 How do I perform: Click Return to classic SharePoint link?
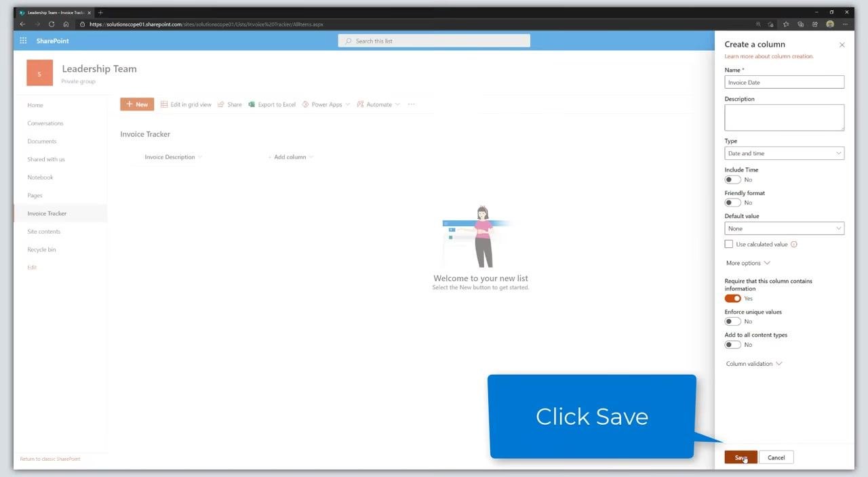point(50,459)
